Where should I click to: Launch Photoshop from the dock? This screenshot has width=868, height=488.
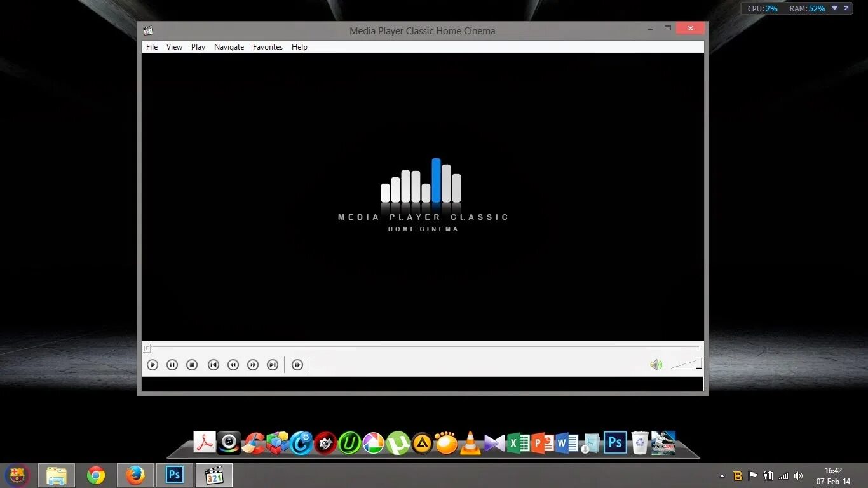(x=615, y=442)
